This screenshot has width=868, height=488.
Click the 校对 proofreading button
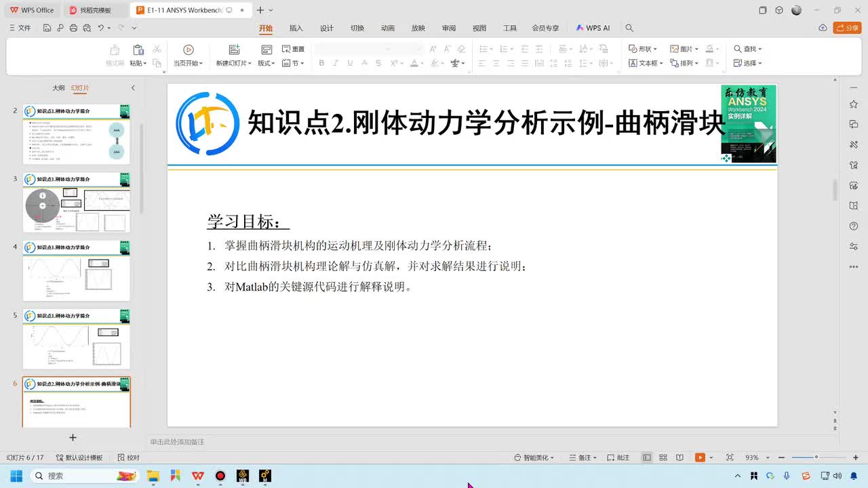[128, 457]
